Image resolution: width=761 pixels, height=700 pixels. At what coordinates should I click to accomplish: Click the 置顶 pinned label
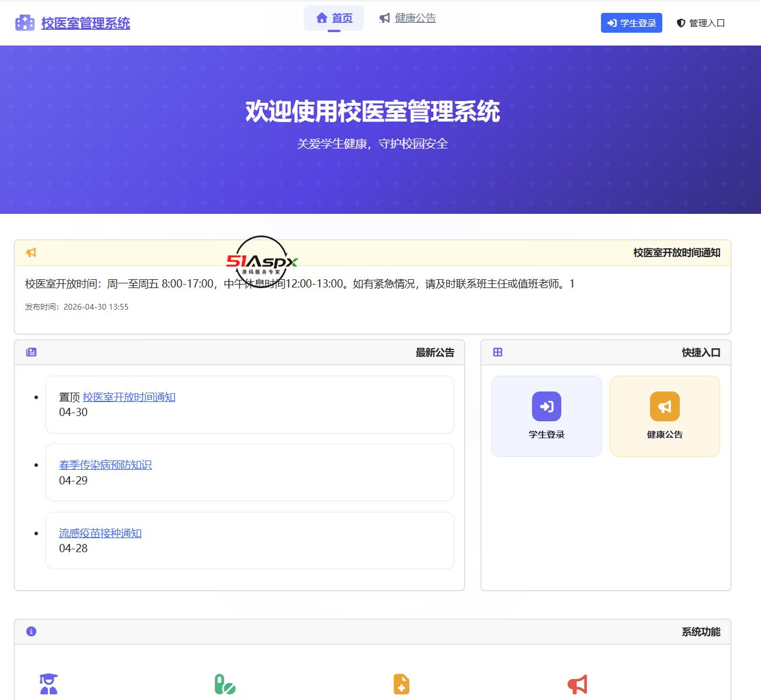70,397
